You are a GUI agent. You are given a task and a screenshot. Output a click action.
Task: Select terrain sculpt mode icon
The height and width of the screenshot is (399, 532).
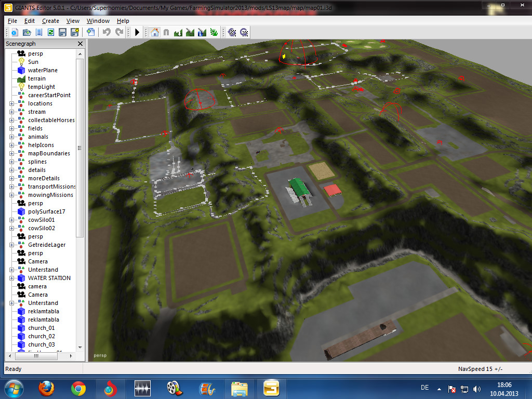[178, 33]
